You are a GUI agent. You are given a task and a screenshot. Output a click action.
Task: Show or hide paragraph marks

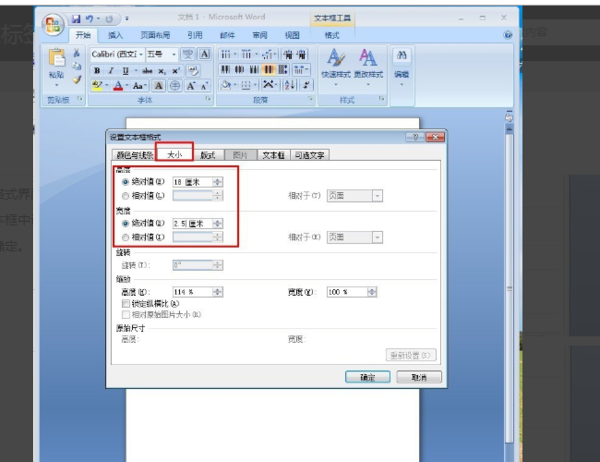point(306,85)
